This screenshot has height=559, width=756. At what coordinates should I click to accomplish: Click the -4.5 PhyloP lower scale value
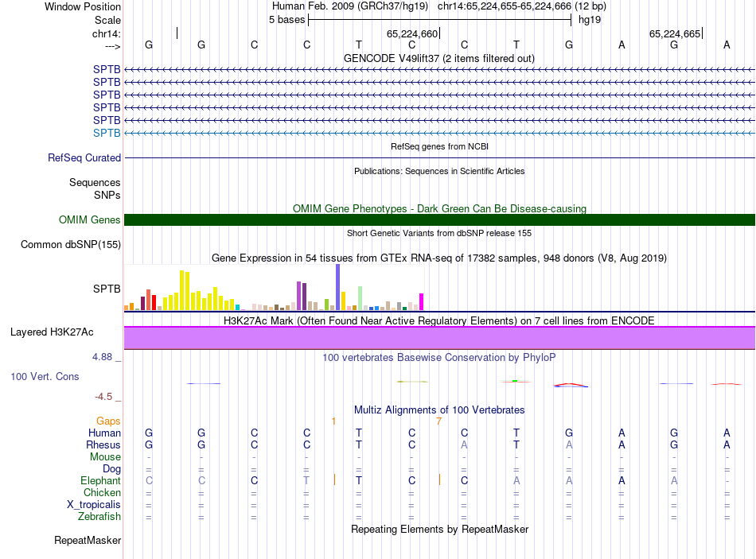pos(103,397)
